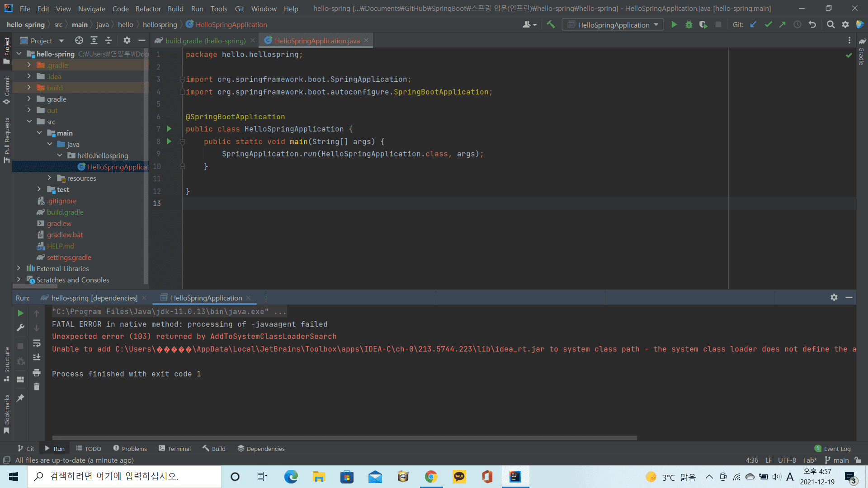Click the Git commit checkmark icon
Image resolution: width=868 pixels, height=488 pixels.
pos(768,25)
